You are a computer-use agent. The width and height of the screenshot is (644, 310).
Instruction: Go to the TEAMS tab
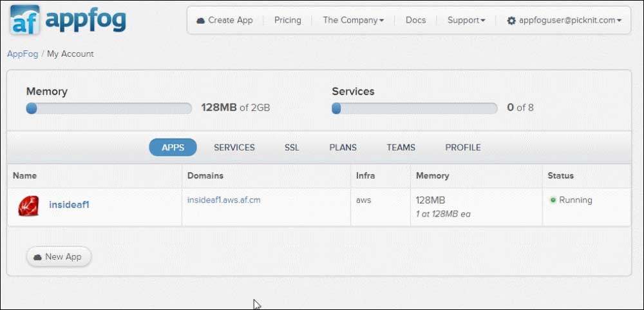[401, 148]
